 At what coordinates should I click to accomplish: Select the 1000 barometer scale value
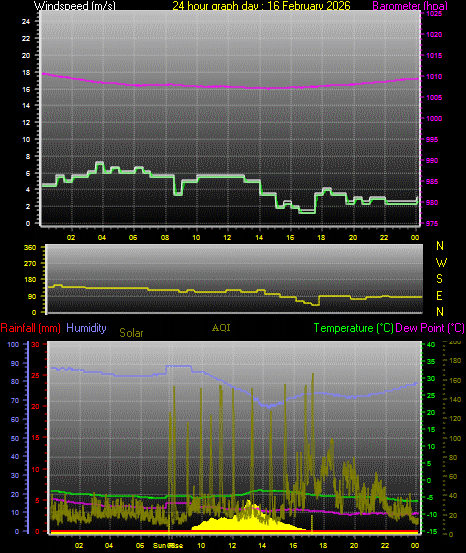tap(434, 118)
